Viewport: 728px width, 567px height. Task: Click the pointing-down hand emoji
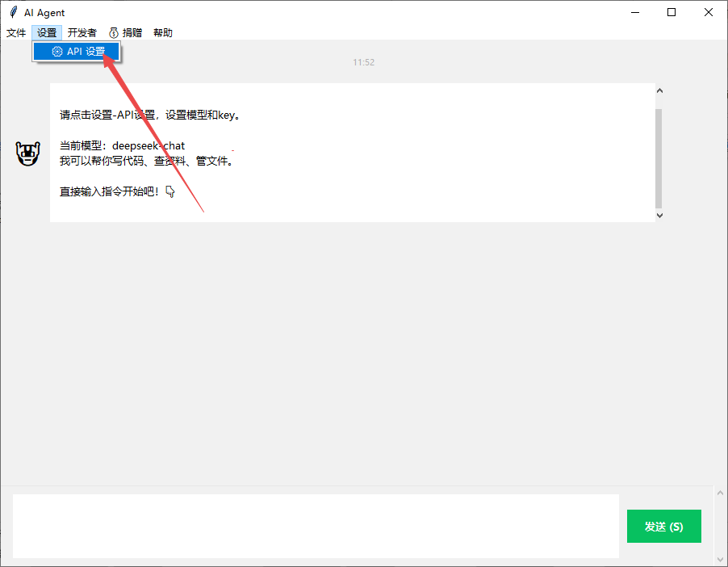click(x=169, y=192)
